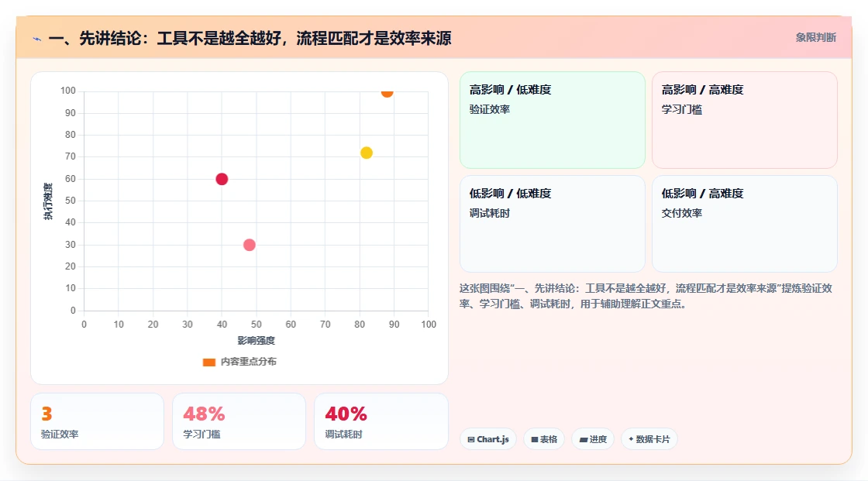Select the 低影响 / 高难度 quadrant card
This screenshot has height=481, width=868.
pyautogui.click(x=745, y=224)
